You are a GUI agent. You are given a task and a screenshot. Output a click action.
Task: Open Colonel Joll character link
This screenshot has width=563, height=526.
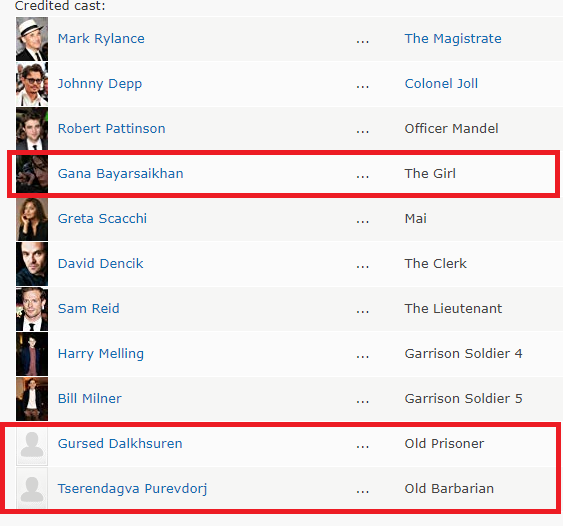441,84
